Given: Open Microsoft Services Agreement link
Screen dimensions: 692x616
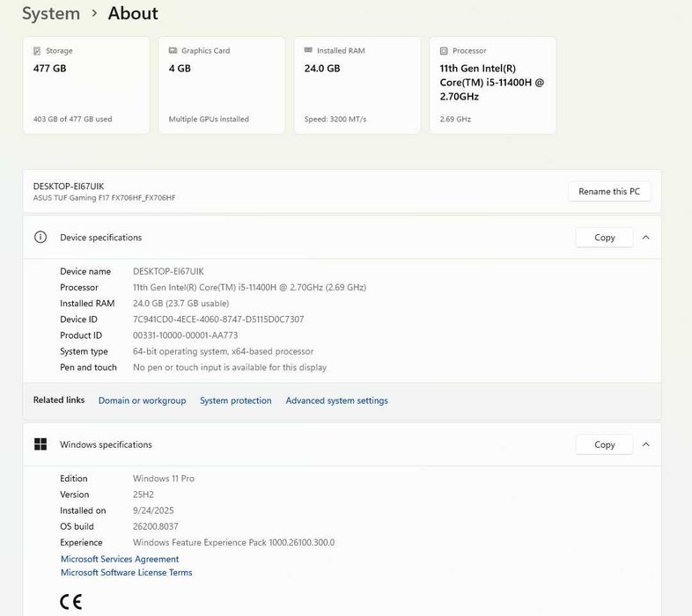Looking at the screenshot, I should [120, 559].
